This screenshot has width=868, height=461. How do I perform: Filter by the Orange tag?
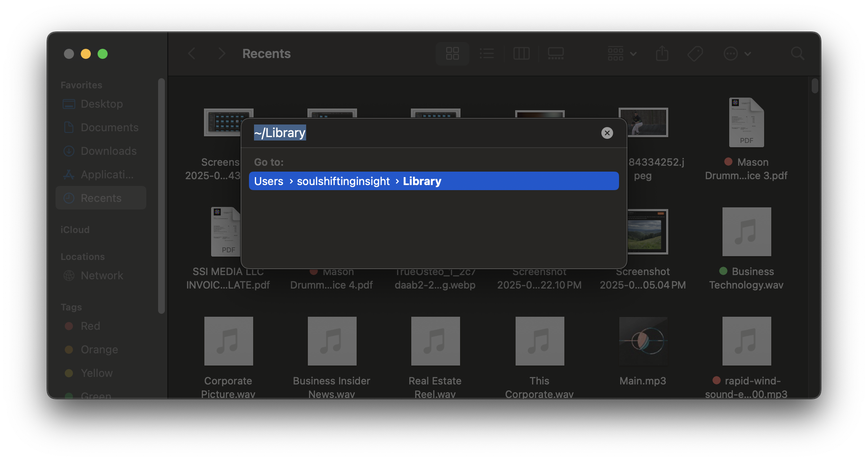[x=99, y=350]
